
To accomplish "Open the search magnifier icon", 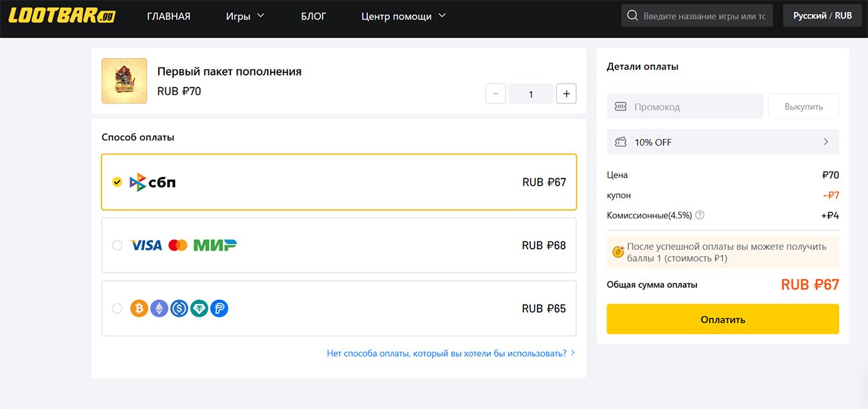I will [632, 15].
